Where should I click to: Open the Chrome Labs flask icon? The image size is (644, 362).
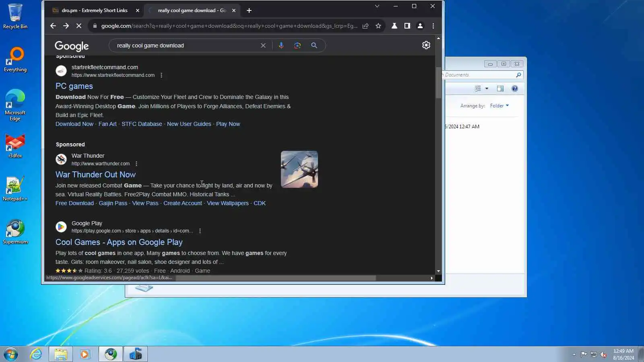(394, 26)
